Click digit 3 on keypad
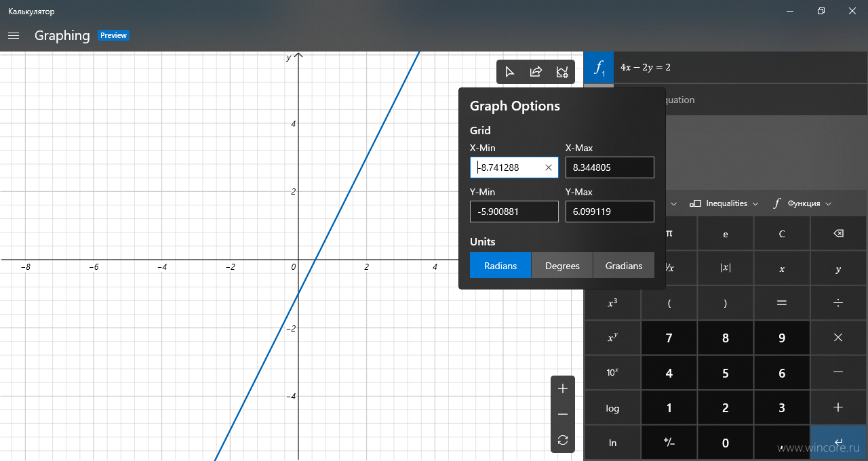This screenshot has height=461, width=868. click(782, 407)
